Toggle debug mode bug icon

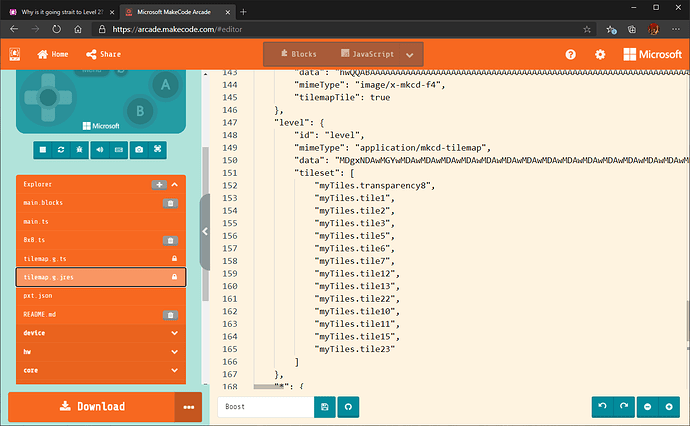pyautogui.click(x=81, y=149)
